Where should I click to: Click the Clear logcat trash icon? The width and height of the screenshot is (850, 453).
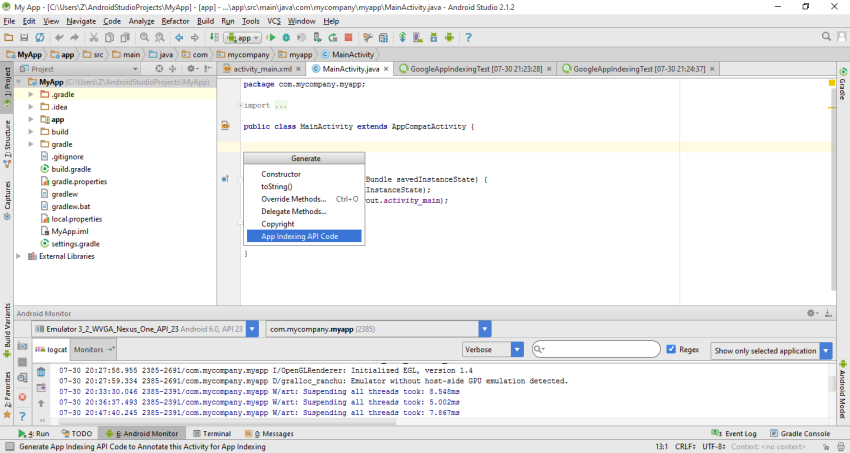(x=41, y=372)
